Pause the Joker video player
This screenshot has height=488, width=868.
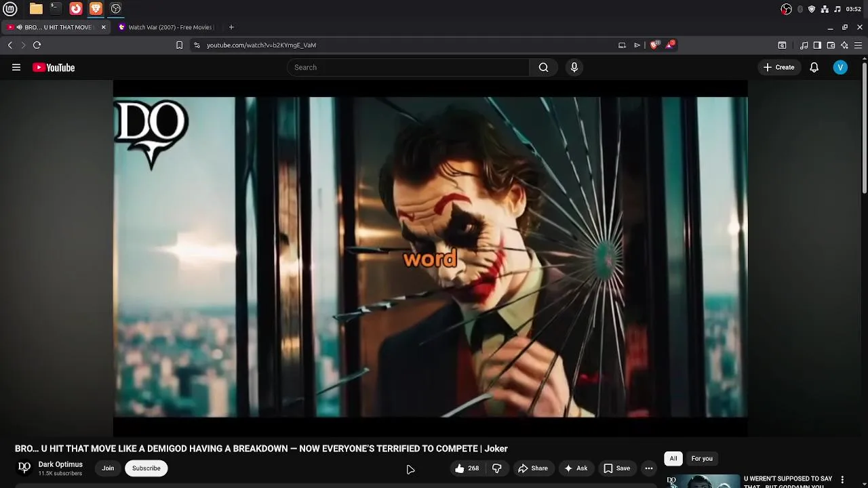[x=430, y=258]
